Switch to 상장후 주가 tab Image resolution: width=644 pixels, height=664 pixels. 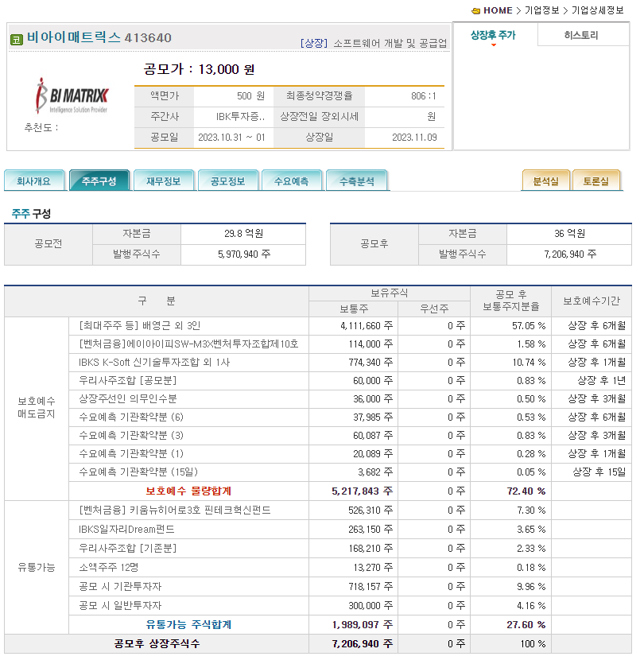coord(493,35)
